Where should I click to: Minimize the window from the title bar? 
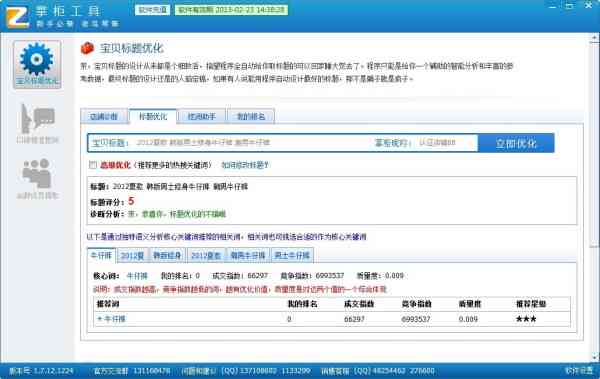pos(552,6)
